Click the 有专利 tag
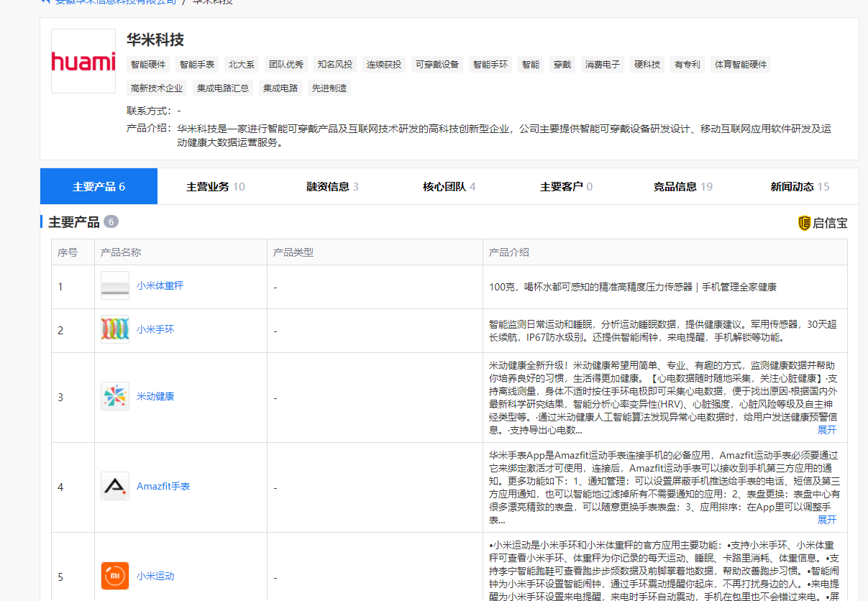This screenshot has width=868, height=601. (687, 64)
